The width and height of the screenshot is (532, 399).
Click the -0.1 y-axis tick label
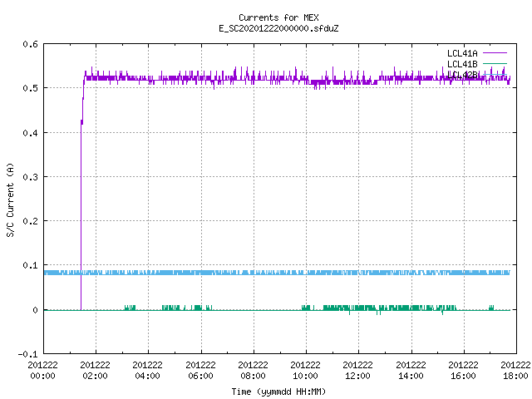pyautogui.click(x=27, y=354)
